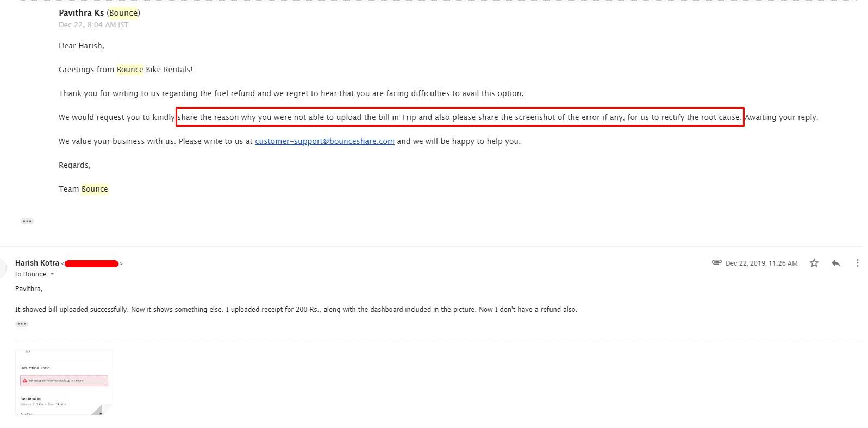Click the 'Awaiting your reply.' sentence
This screenshot has height=428, width=868.
781,117
